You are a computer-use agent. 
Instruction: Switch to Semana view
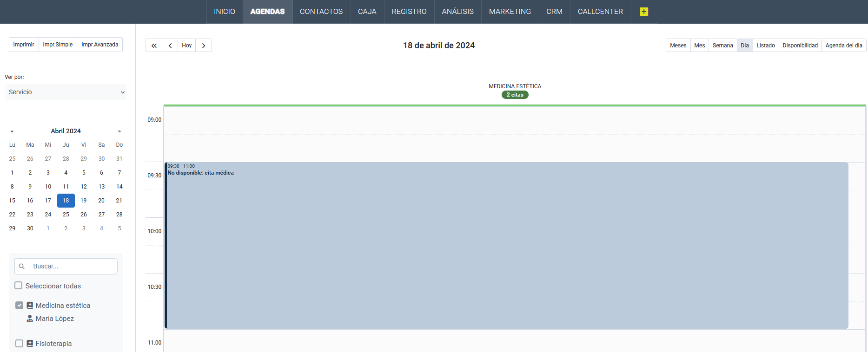(723, 46)
